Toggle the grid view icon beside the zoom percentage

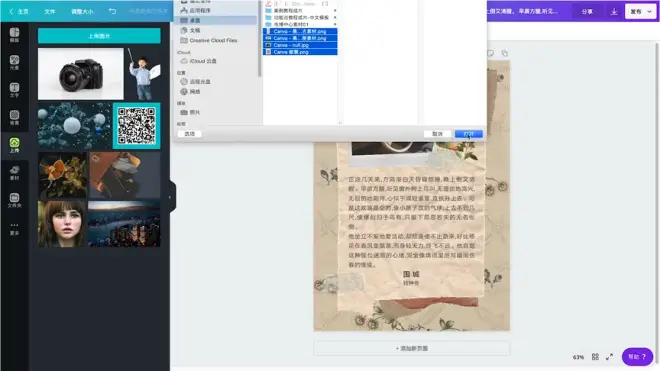(x=595, y=357)
